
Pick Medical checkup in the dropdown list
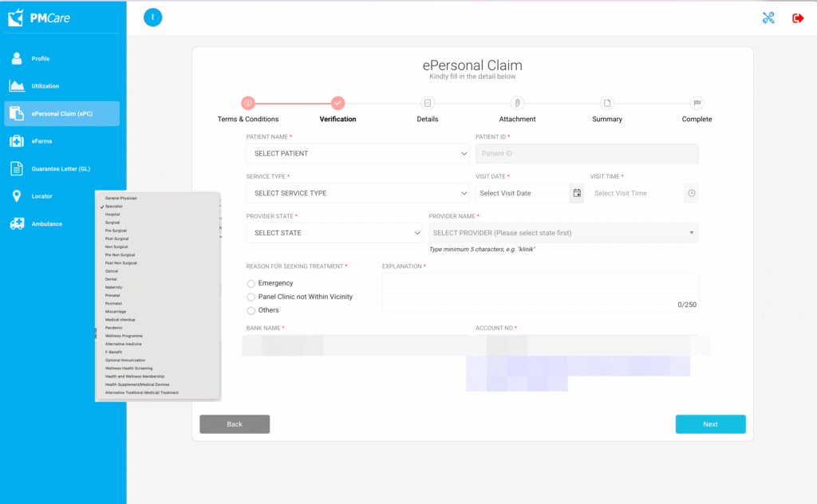click(x=120, y=320)
